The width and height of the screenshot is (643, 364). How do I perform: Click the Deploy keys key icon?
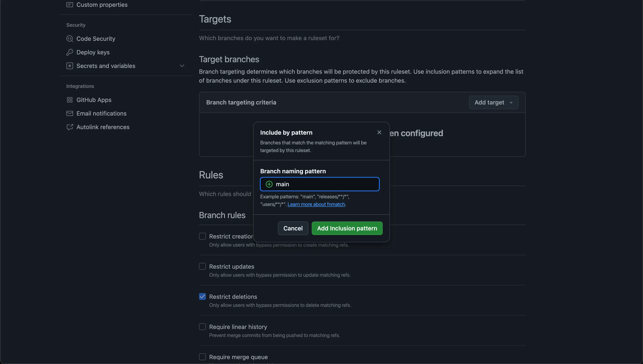70,52
